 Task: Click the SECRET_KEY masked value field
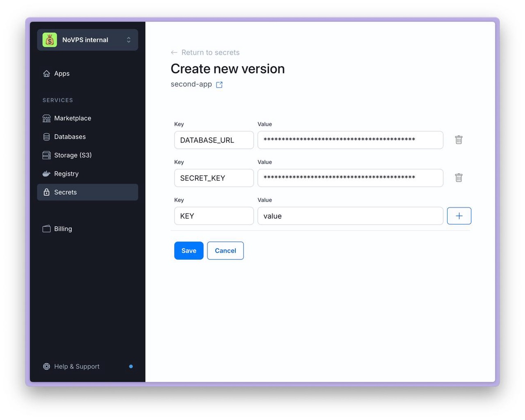[x=350, y=178]
